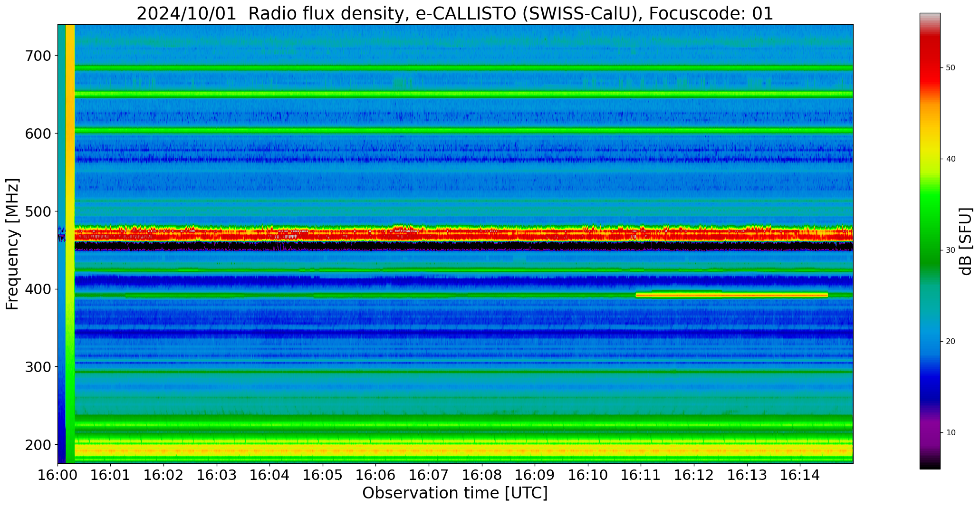Click the 400 frequency tick label
The width and height of the screenshot is (980, 507).
pyautogui.click(x=38, y=289)
